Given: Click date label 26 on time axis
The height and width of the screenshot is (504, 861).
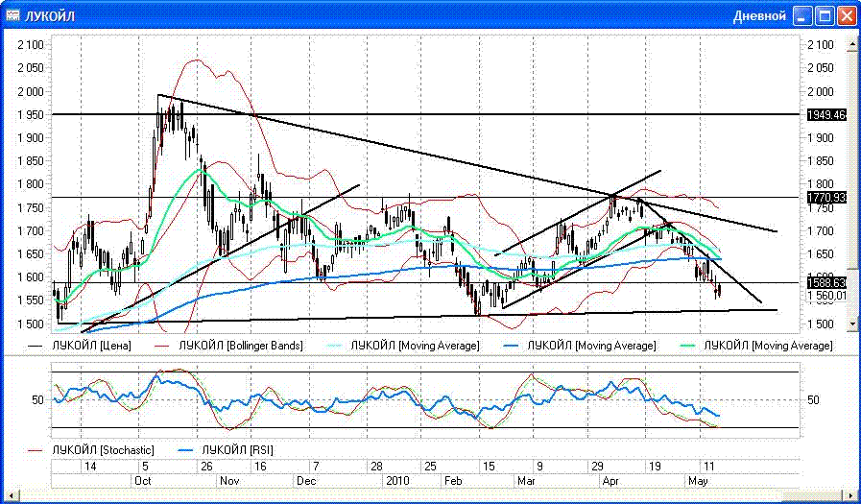Looking at the screenshot, I should click(x=206, y=467).
